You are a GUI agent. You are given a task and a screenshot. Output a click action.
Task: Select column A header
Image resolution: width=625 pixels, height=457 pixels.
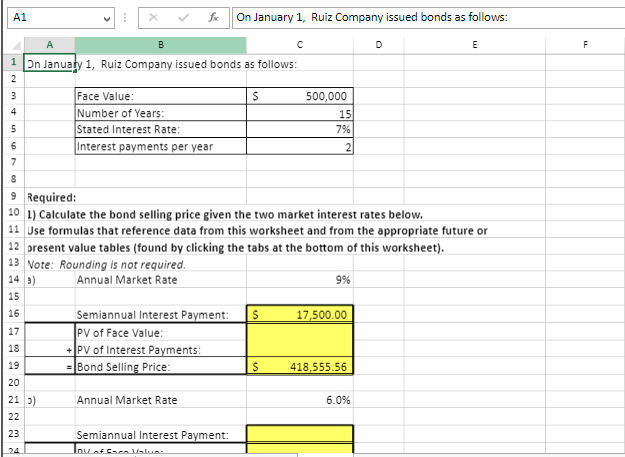(x=49, y=45)
